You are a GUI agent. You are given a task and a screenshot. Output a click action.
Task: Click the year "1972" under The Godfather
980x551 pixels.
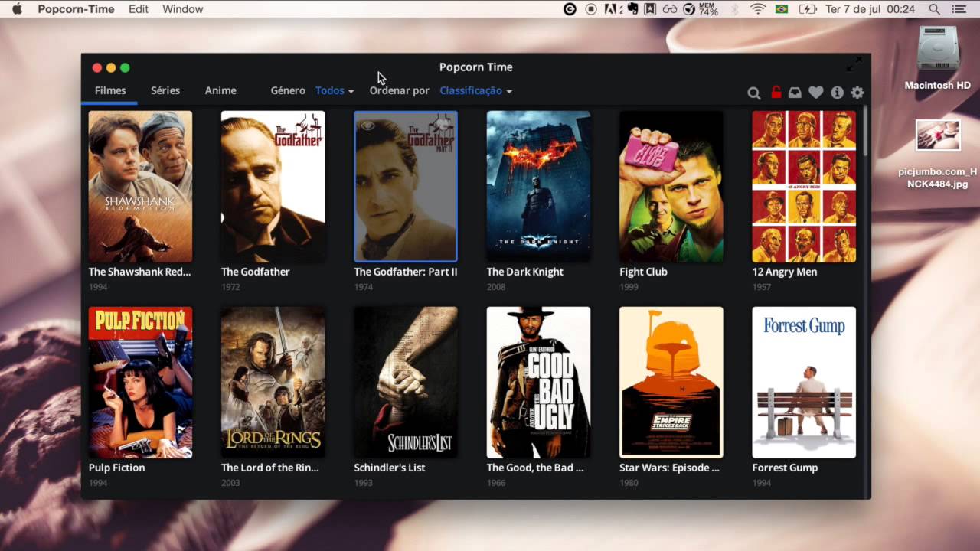230,287
